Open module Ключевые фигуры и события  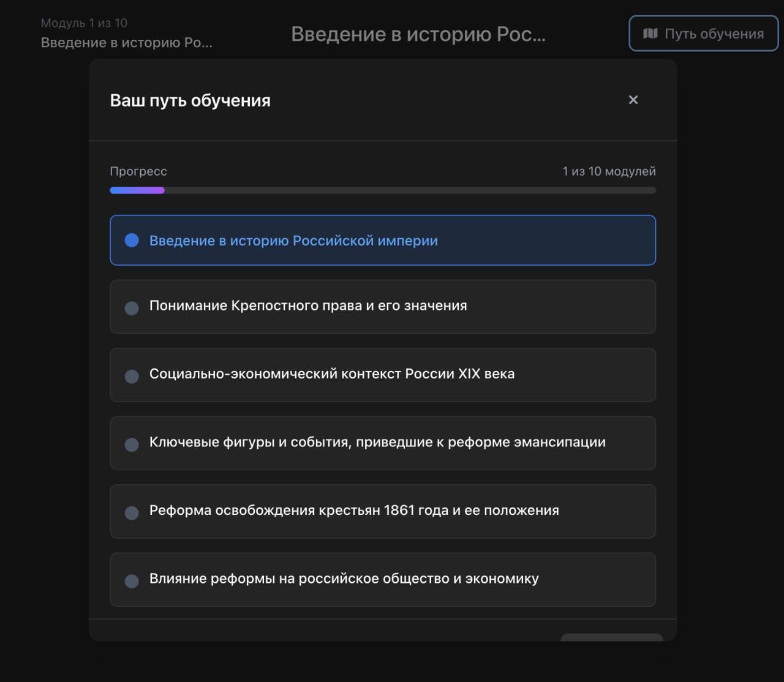pyautogui.click(x=383, y=443)
